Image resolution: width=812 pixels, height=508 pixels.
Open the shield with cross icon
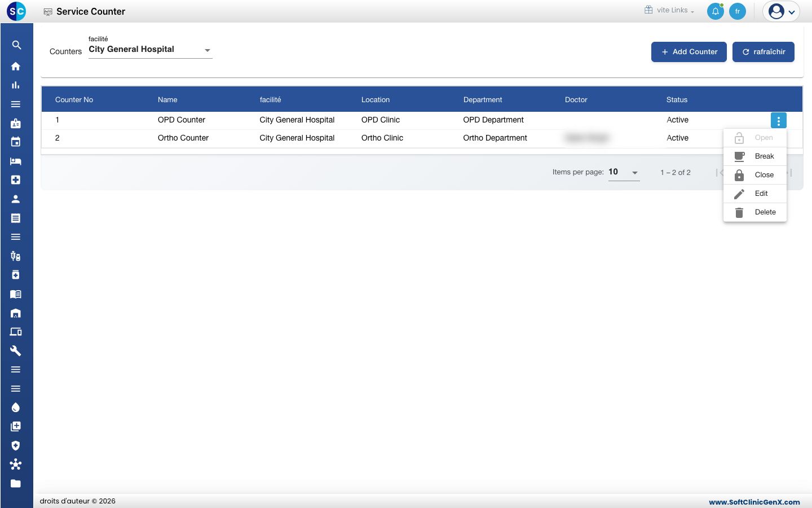16,445
